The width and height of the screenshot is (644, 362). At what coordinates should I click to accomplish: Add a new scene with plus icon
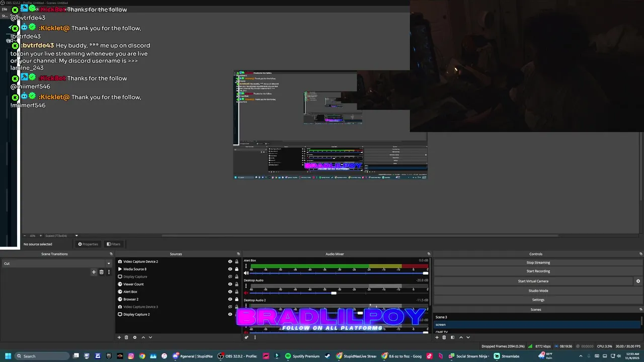(437, 337)
